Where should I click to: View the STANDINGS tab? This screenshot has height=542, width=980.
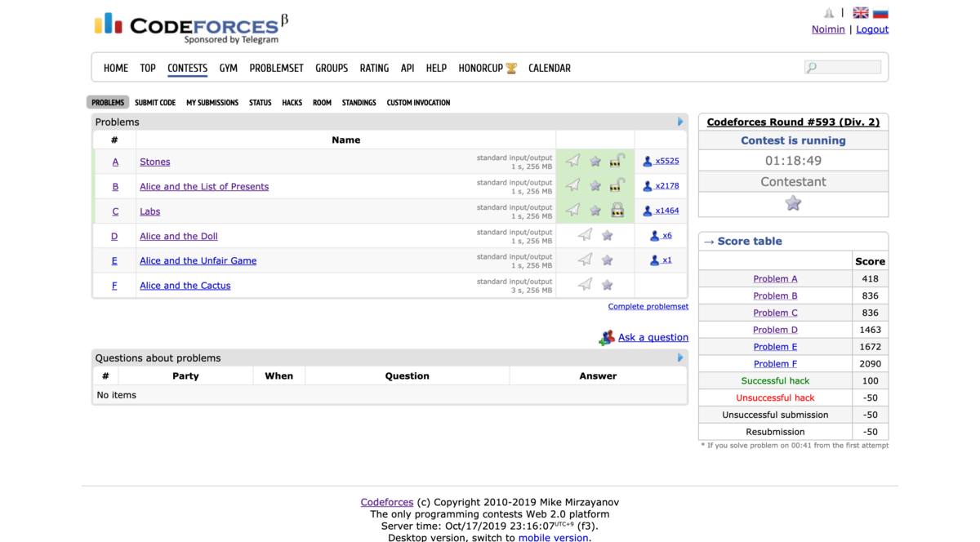point(359,103)
